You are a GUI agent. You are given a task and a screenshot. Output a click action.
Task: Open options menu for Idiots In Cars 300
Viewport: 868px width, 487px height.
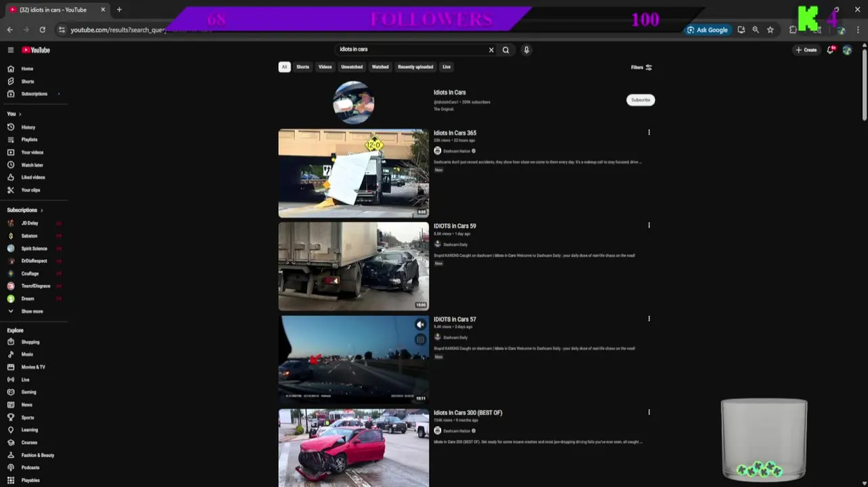pos(649,412)
